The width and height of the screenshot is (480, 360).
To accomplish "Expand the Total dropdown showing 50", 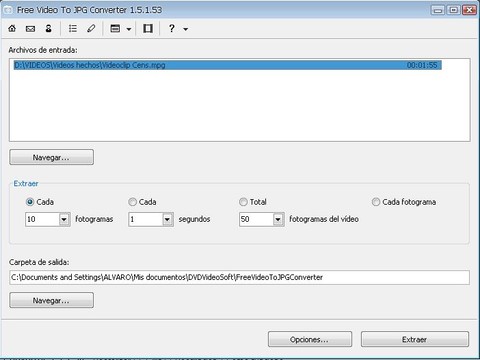I will click(278, 219).
